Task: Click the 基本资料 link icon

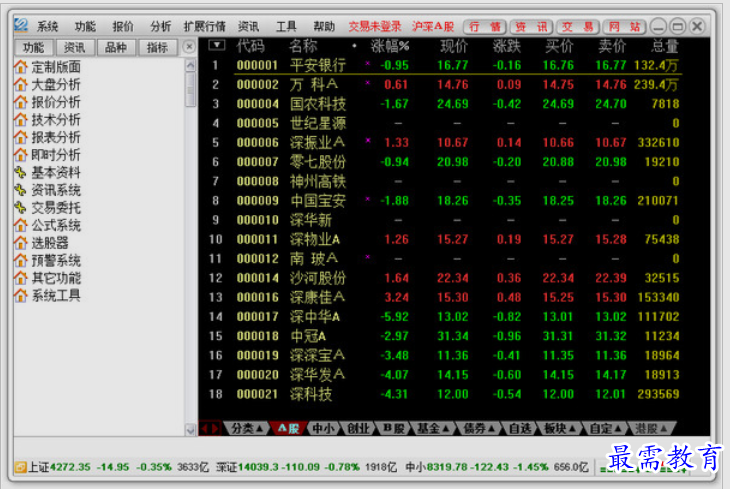Action: [x=20, y=173]
